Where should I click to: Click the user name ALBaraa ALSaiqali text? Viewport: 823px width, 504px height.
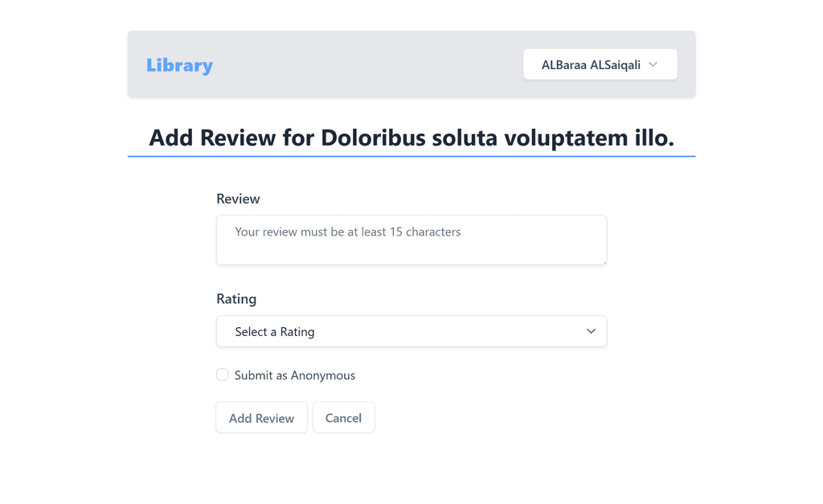tap(591, 65)
